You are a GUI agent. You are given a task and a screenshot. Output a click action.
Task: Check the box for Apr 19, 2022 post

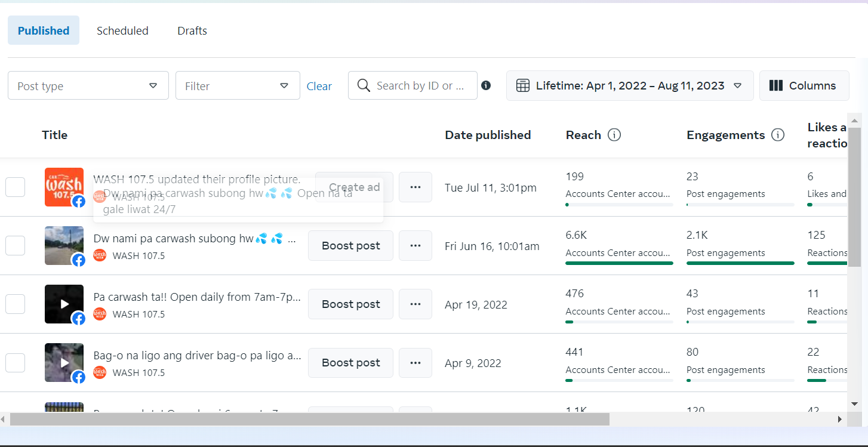[16, 304]
